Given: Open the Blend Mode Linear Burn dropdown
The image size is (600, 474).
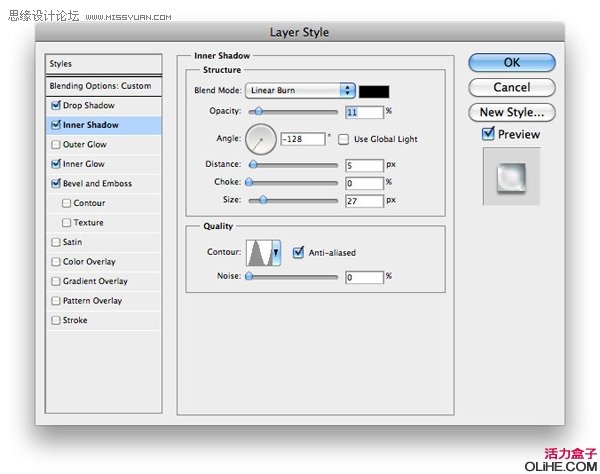Looking at the screenshot, I should [x=300, y=90].
